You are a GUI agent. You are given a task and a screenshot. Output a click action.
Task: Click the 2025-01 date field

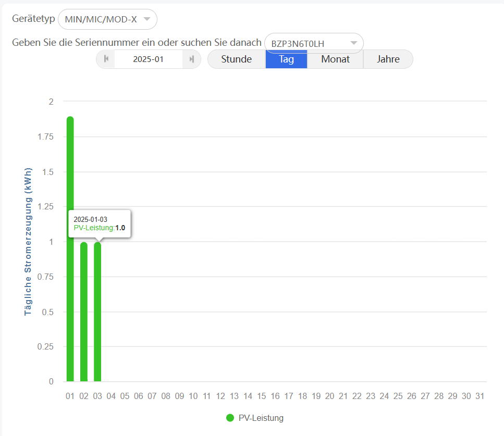148,59
